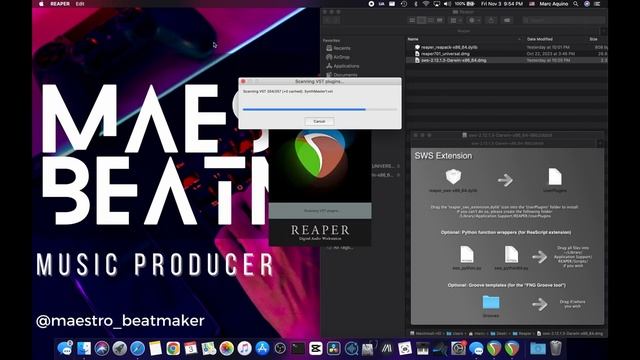Open Photos from the Dock
Image resolution: width=640 pixels, height=360 pixels.
click(x=227, y=348)
